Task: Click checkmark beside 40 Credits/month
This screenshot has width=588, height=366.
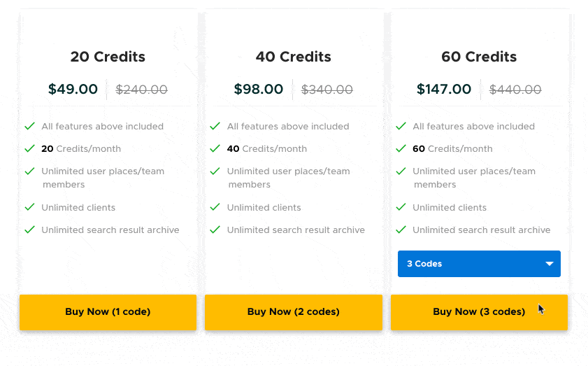Action: (x=215, y=148)
